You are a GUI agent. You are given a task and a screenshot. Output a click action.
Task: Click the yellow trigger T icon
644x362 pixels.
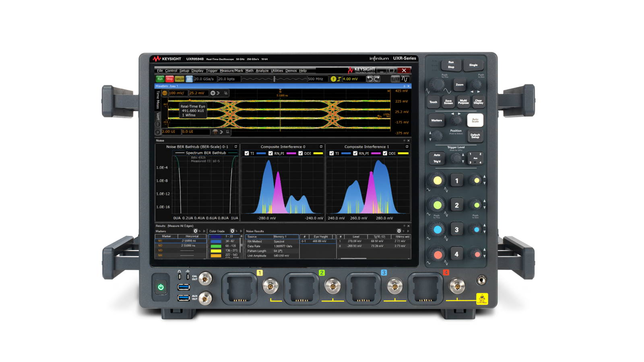point(333,79)
